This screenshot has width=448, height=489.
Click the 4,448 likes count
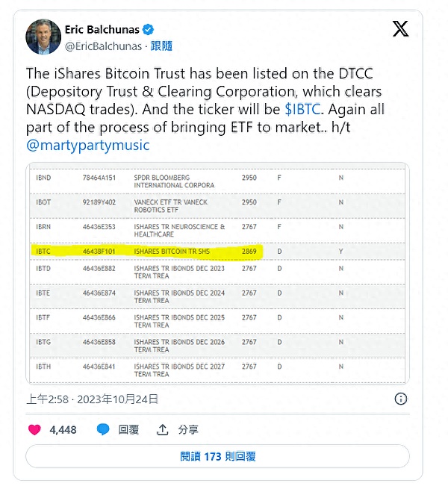[63, 429]
